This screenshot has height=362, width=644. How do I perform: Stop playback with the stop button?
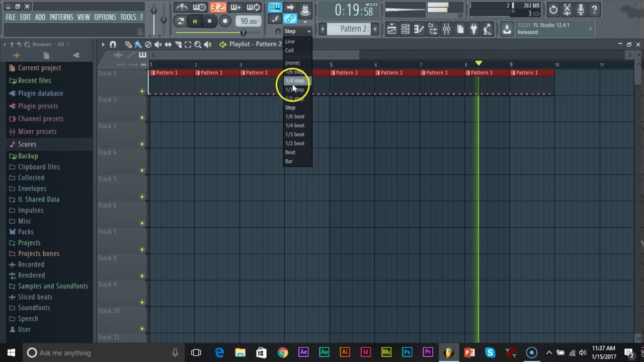coord(209,21)
